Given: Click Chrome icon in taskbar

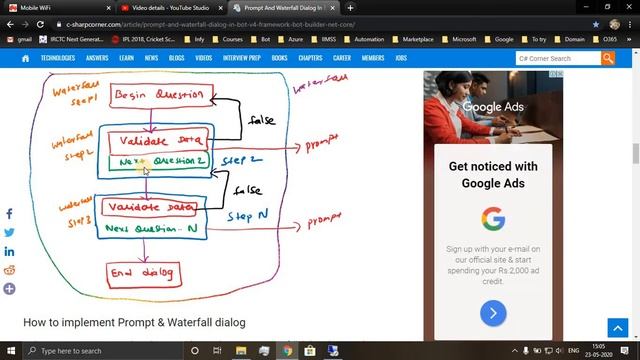Looking at the screenshot, I should coord(287,351).
